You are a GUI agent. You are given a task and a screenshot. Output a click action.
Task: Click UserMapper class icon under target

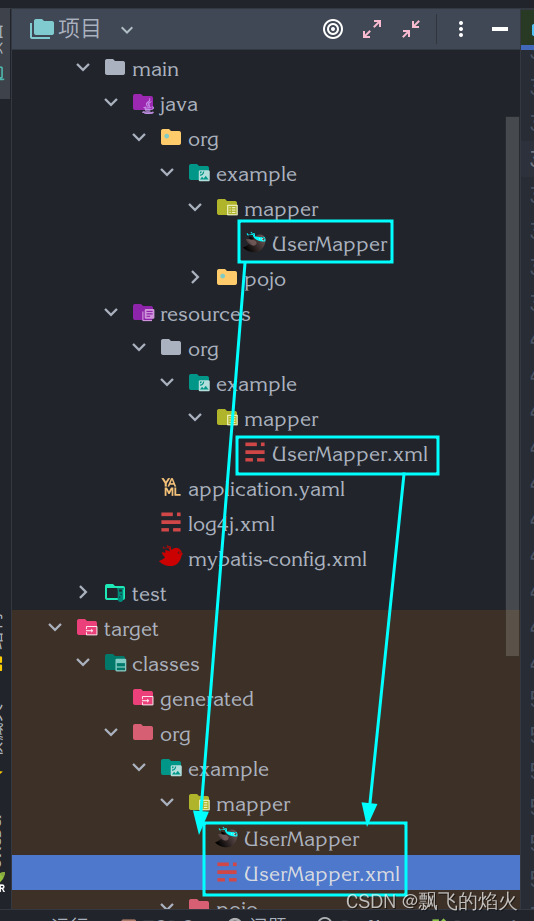coord(227,837)
